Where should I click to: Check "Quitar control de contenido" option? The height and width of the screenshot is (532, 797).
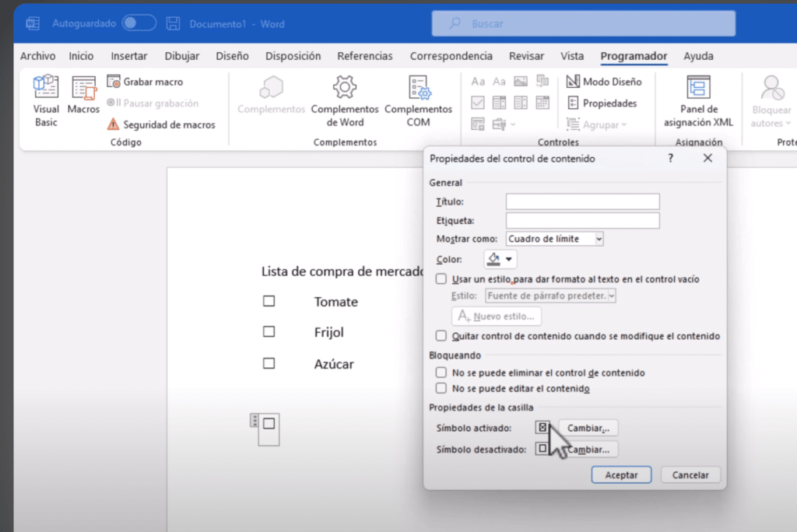[x=441, y=336]
